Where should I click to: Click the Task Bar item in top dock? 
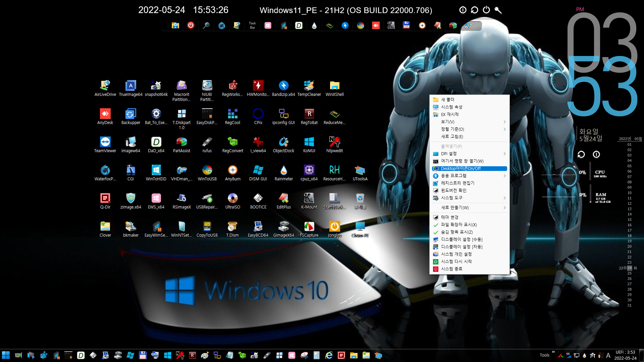pos(252,25)
